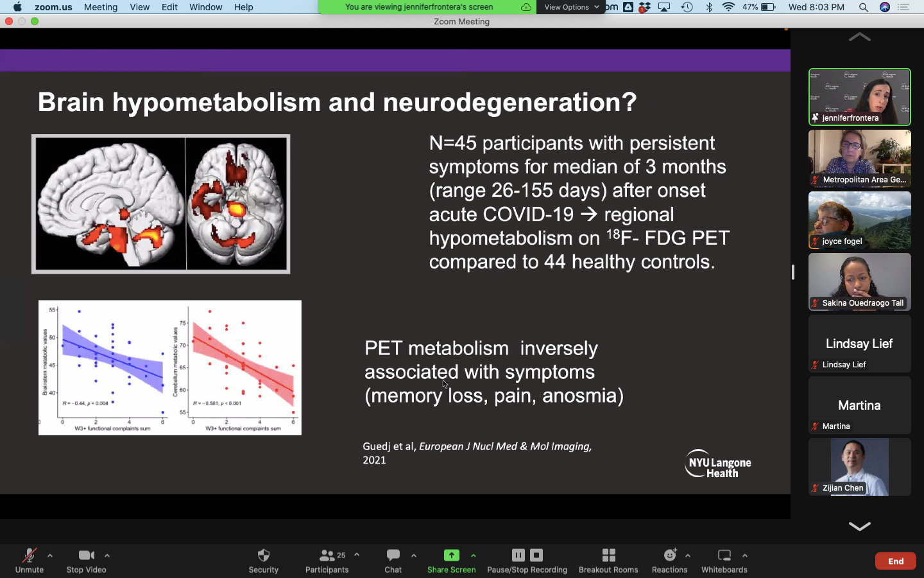Open Breakout Rooms
The height and width of the screenshot is (578, 924).
608,560
